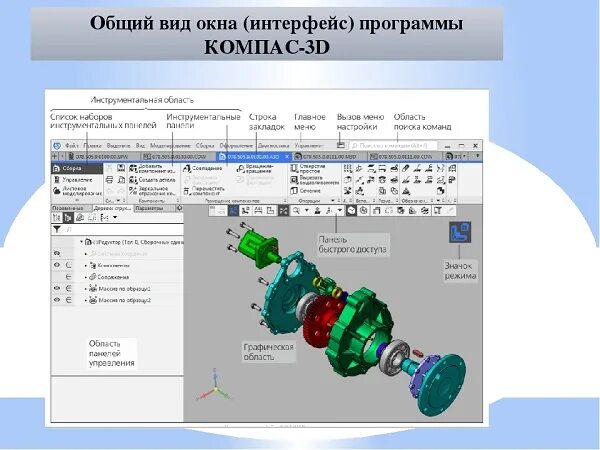
Task: Click the Save disk icon
Action: point(121,168)
